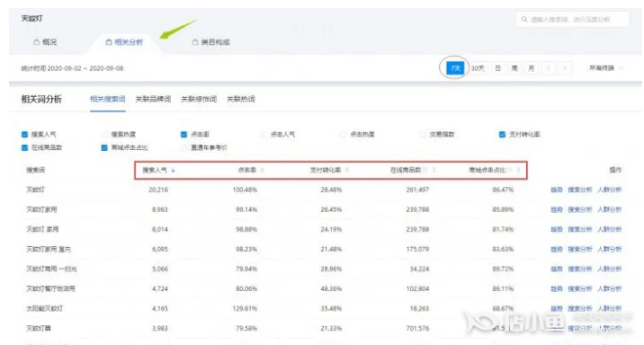Viewport: 644px width, 345px height.
Task: Click the 搜索人气 column header
Action: pos(155,170)
